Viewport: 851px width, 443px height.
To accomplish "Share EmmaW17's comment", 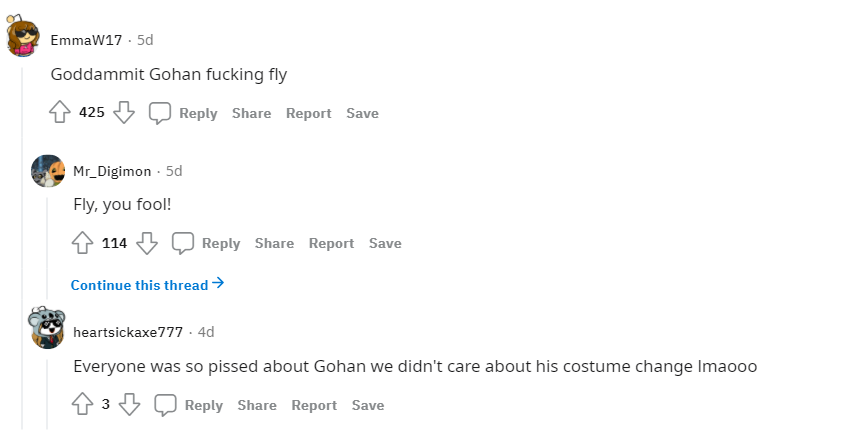I will coord(251,113).
